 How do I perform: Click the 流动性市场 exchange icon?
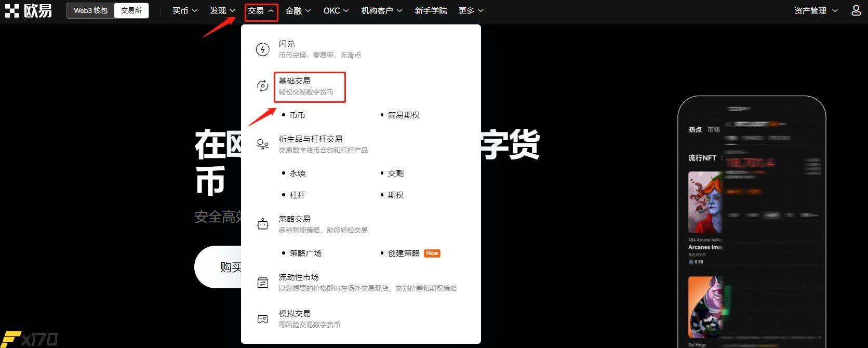(x=263, y=283)
